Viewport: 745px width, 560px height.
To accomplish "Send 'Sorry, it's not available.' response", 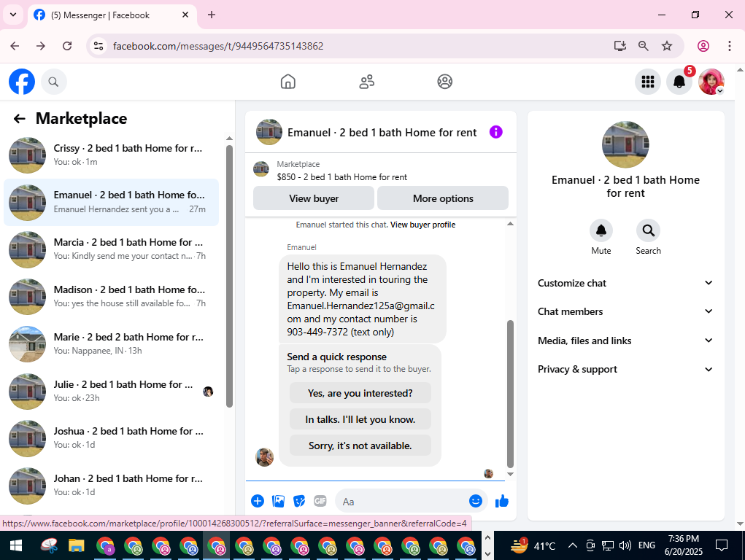I will pyautogui.click(x=360, y=445).
